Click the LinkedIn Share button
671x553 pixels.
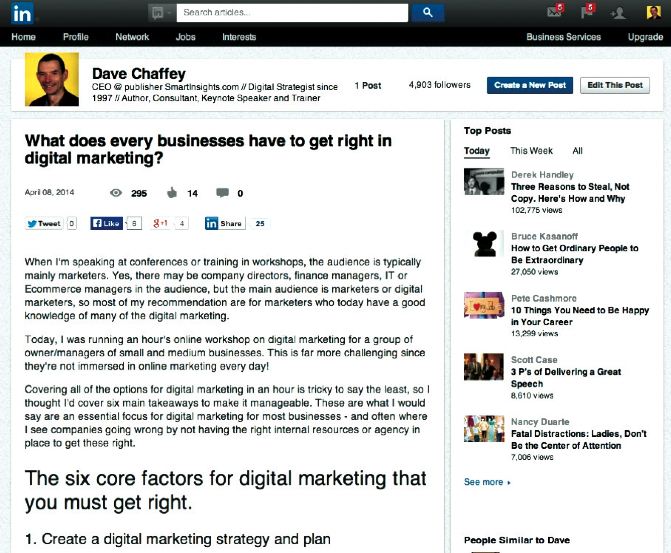tap(225, 223)
